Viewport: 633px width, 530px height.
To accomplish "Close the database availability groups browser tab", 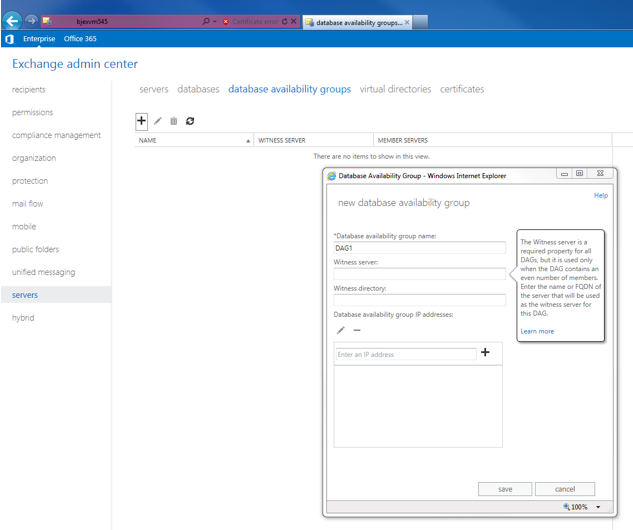I will pos(407,23).
